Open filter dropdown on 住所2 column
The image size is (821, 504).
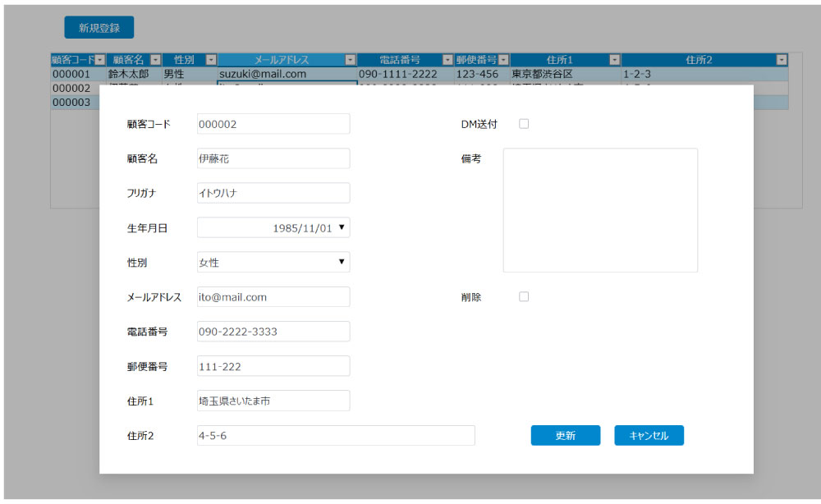(x=781, y=59)
